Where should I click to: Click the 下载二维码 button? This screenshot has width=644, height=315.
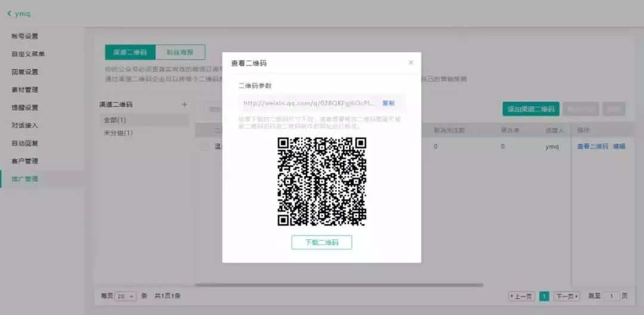(321, 242)
